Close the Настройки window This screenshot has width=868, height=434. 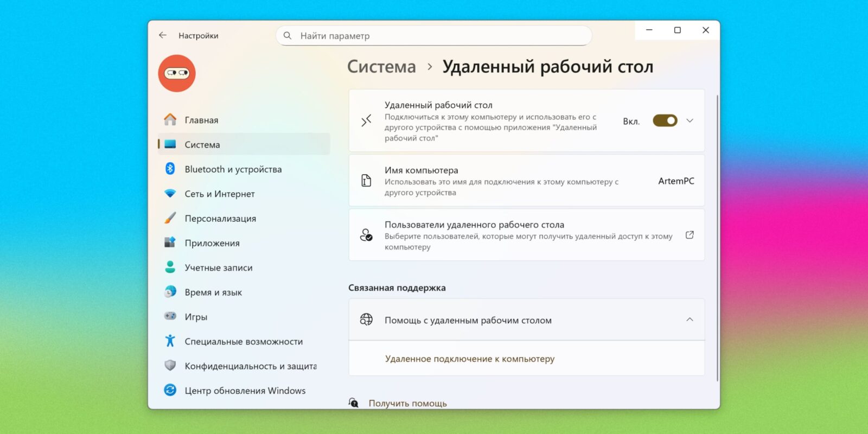pyautogui.click(x=705, y=30)
